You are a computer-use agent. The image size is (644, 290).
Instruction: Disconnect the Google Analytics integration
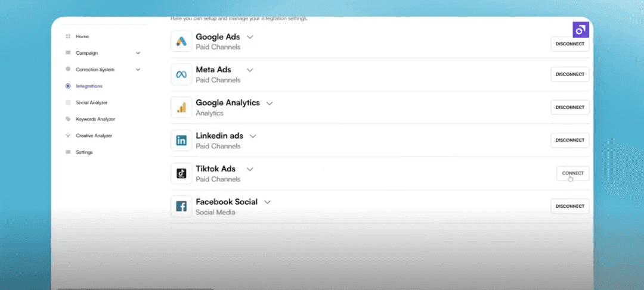coord(570,107)
